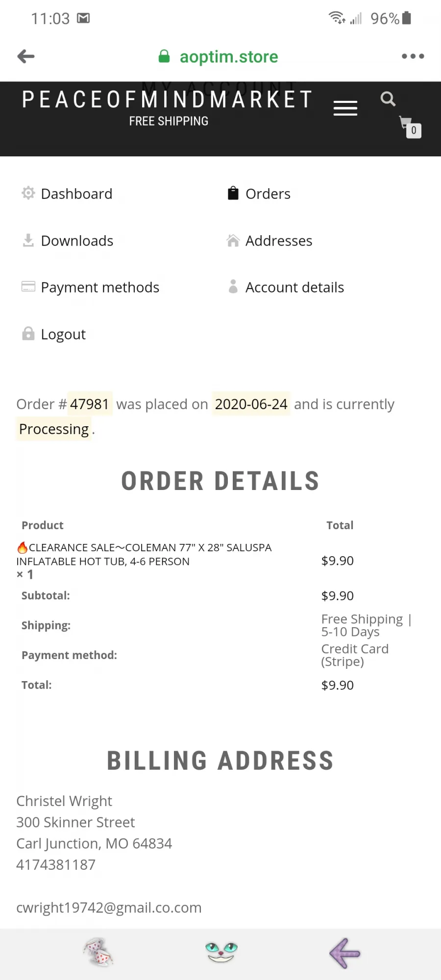Open the three-dot browser menu

(x=413, y=56)
